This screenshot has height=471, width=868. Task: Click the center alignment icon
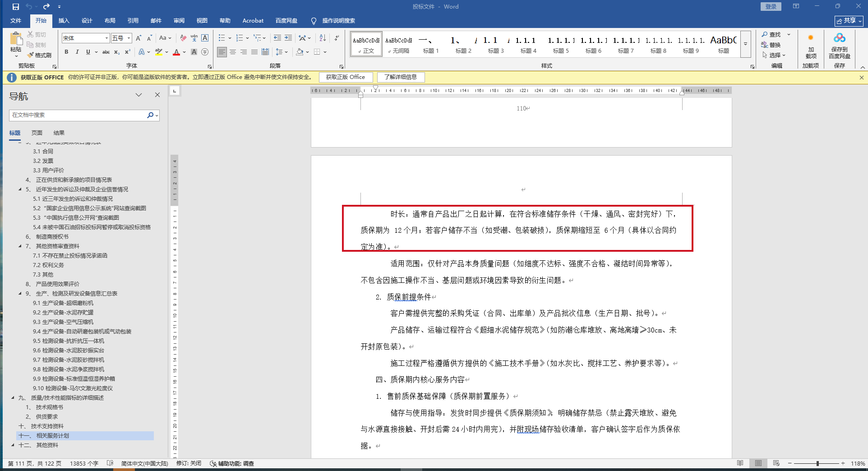[233, 52]
